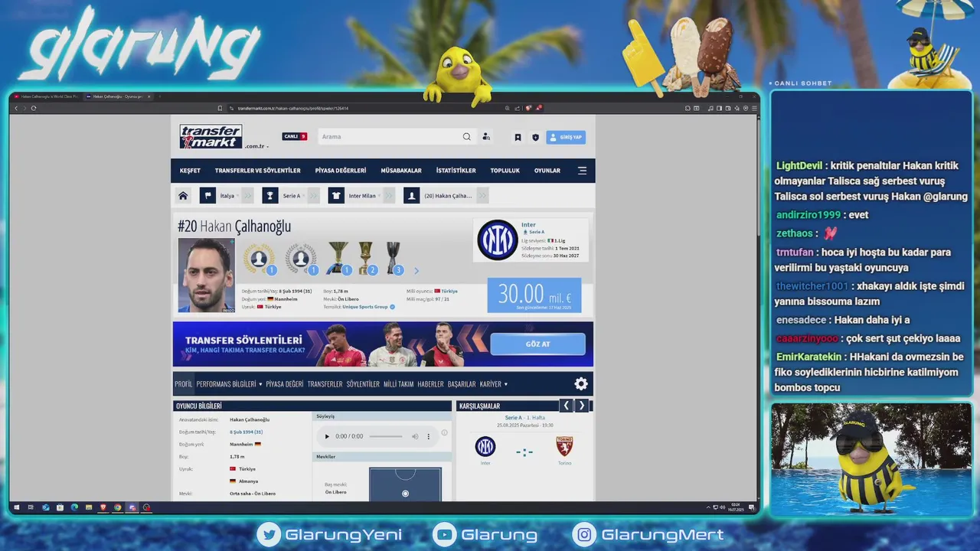The width and height of the screenshot is (980, 551).
Task: Click the 30.00 mil. € market value box
Action: click(534, 295)
